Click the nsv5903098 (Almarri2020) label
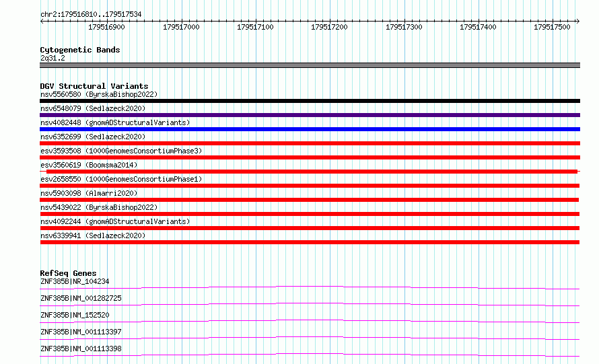 89,193
